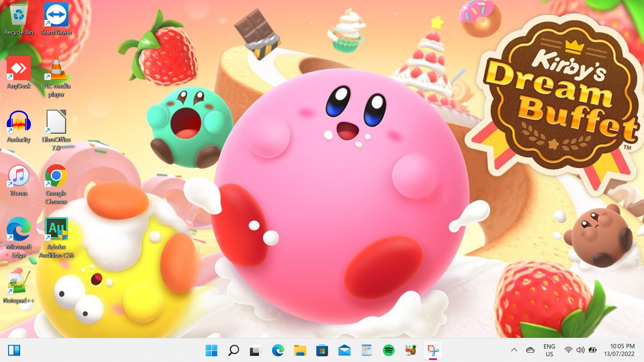
Task: Select the TeamViewer desktop shortcut
Action: click(56, 19)
